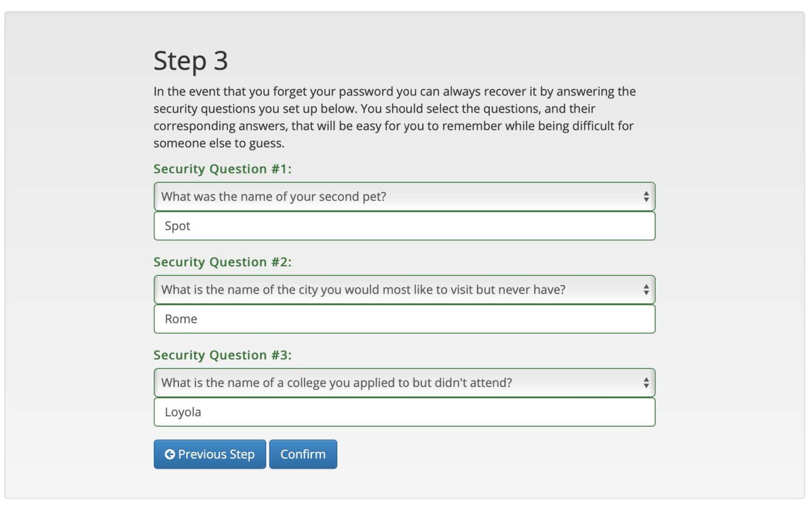Image resolution: width=812 pixels, height=518 pixels.
Task: Click the password recovery instructions paragraph
Action: (x=394, y=117)
